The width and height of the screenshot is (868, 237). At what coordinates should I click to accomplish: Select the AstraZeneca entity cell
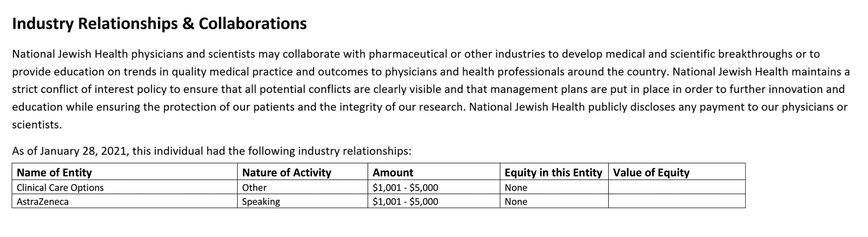coord(125,201)
